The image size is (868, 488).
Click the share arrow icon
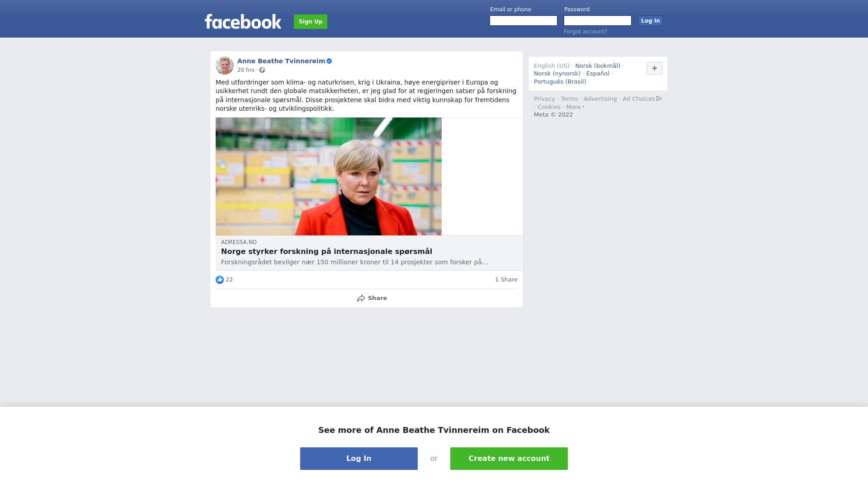pos(361,298)
